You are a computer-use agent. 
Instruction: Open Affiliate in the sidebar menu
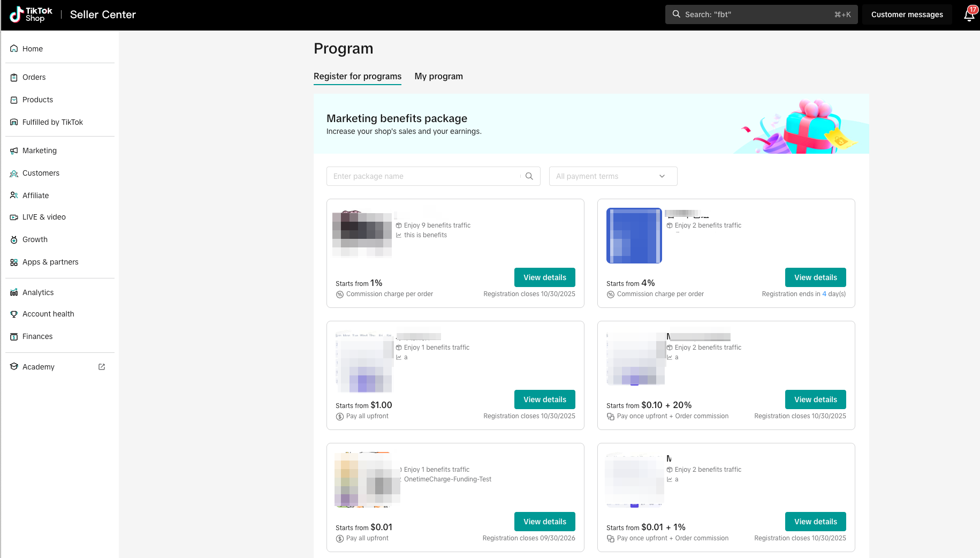click(35, 195)
